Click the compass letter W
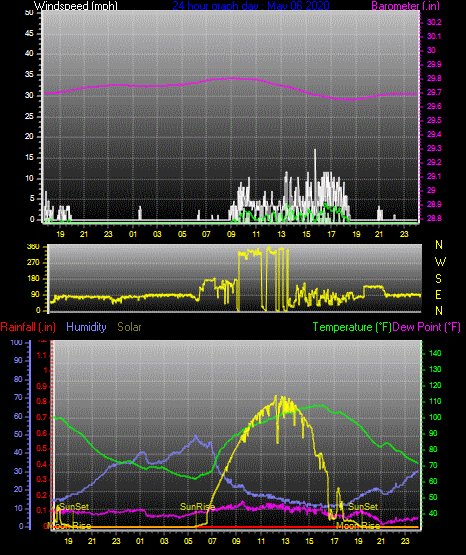 point(440,262)
